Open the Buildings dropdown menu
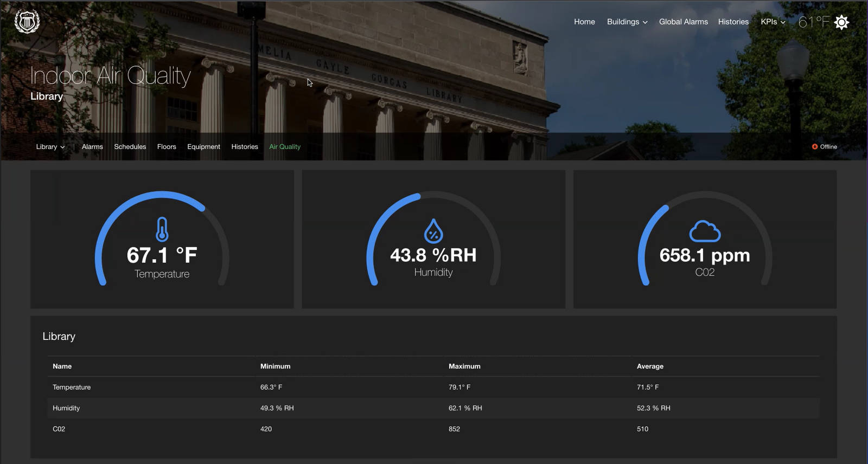Screen dimensions: 868x464 tap(627, 22)
